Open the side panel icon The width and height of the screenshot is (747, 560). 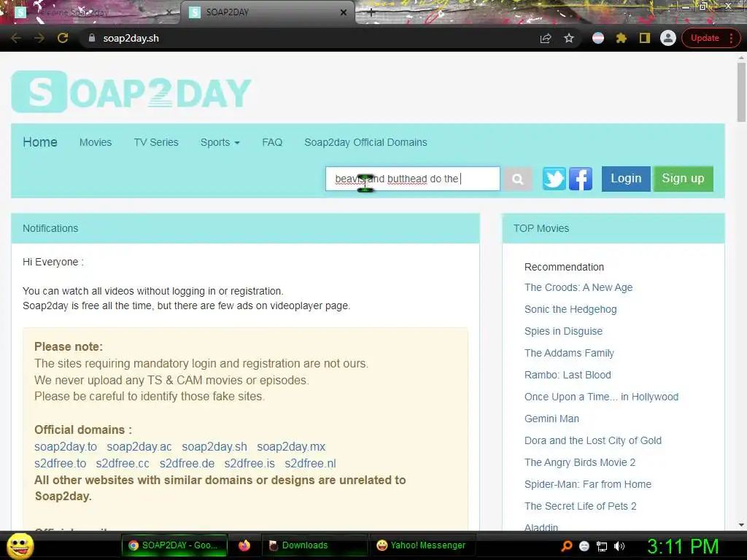(645, 38)
